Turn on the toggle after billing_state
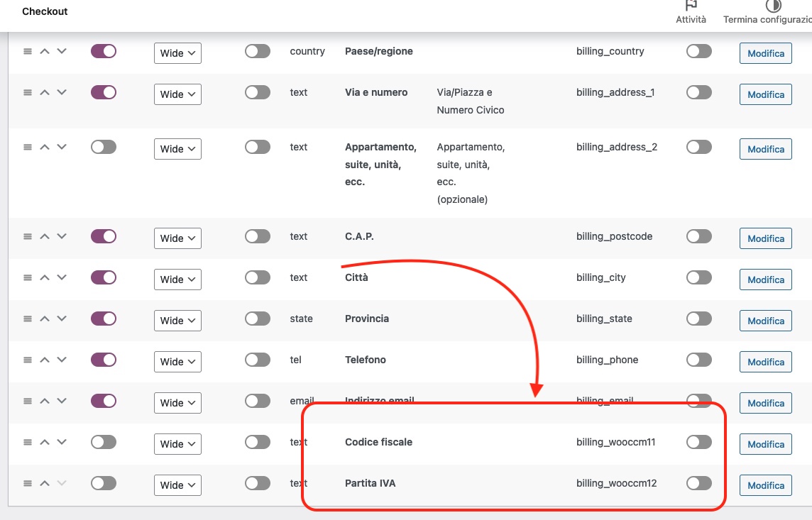This screenshot has width=812, height=520. (699, 319)
